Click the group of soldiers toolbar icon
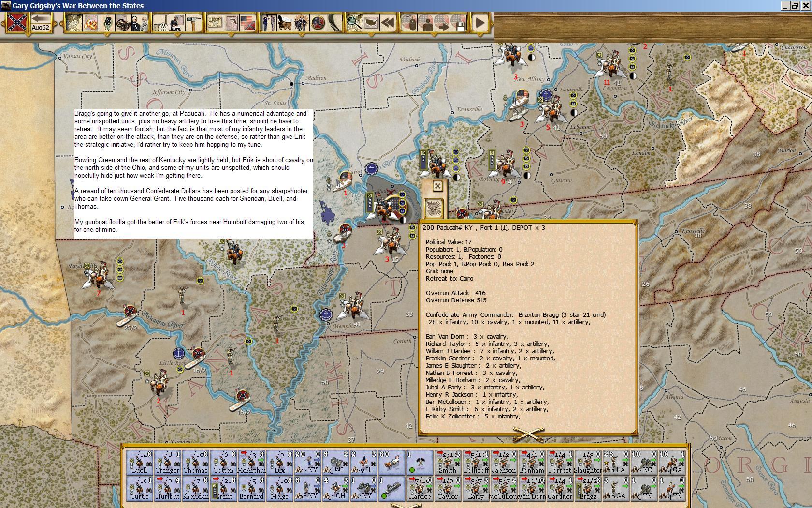This screenshot has height=508, width=812. coord(302,23)
